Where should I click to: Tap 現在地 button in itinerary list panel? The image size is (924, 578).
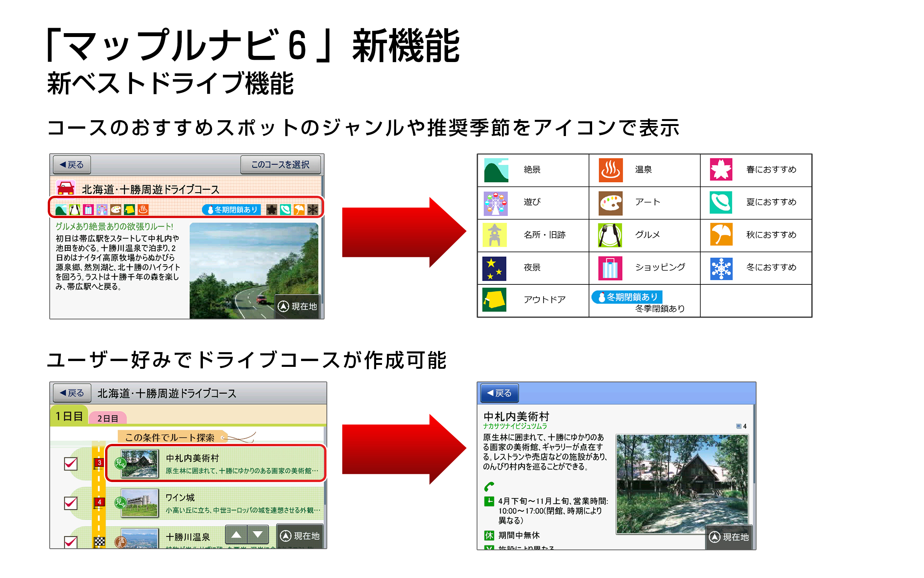[300, 536]
